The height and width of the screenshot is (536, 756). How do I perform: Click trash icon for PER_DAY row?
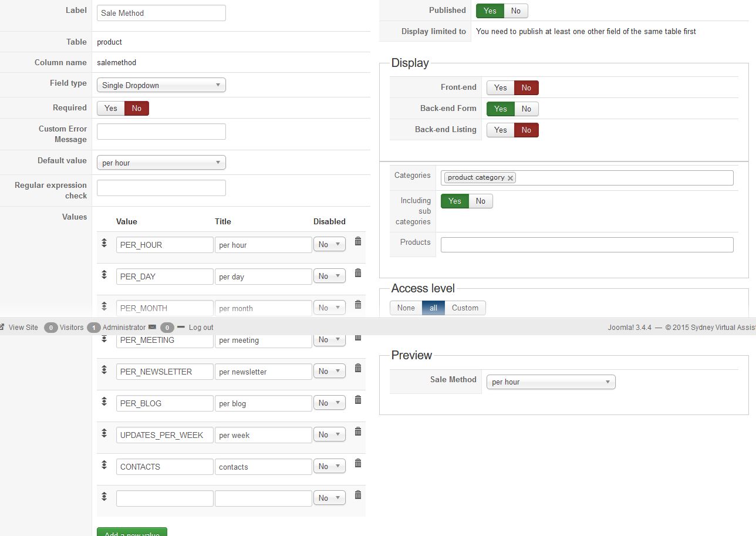pyautogui.click(x=358, y=273)
